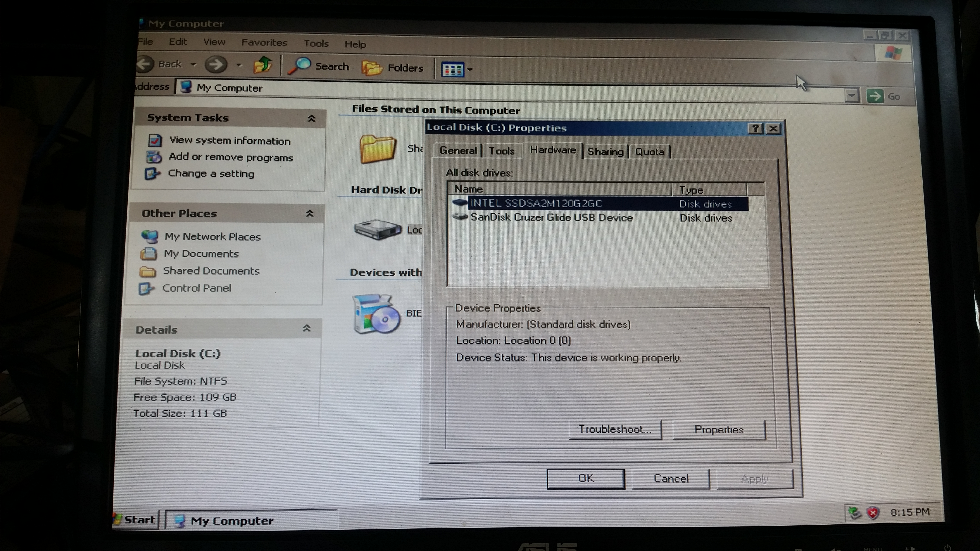The height and width of the screenshot is (551, 980).
Task: Switch to the Quota tab
Action: point(649,152)
